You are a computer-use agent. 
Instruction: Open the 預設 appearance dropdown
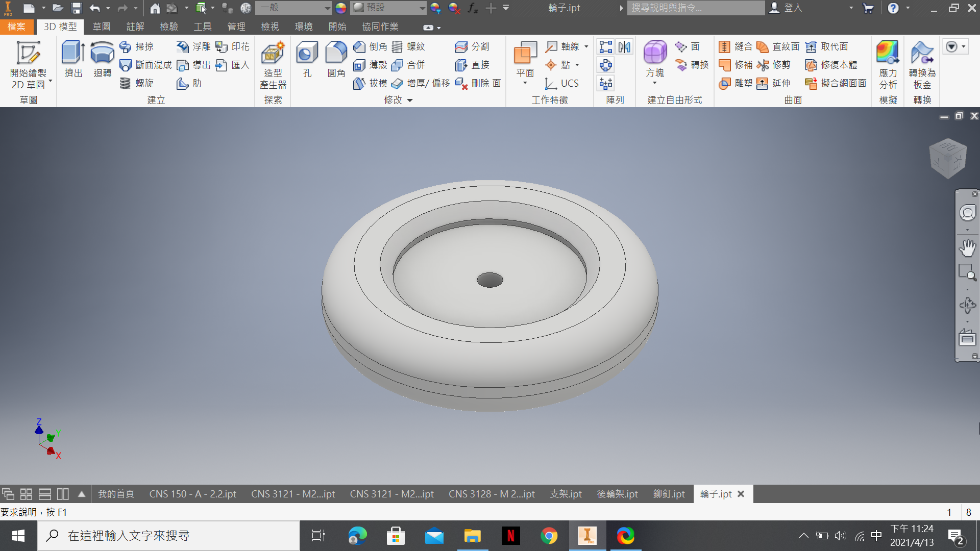tap(389, 8)
